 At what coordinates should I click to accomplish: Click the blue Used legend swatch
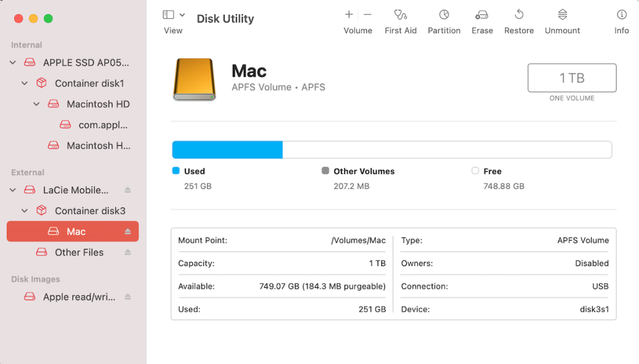(177, 171)
